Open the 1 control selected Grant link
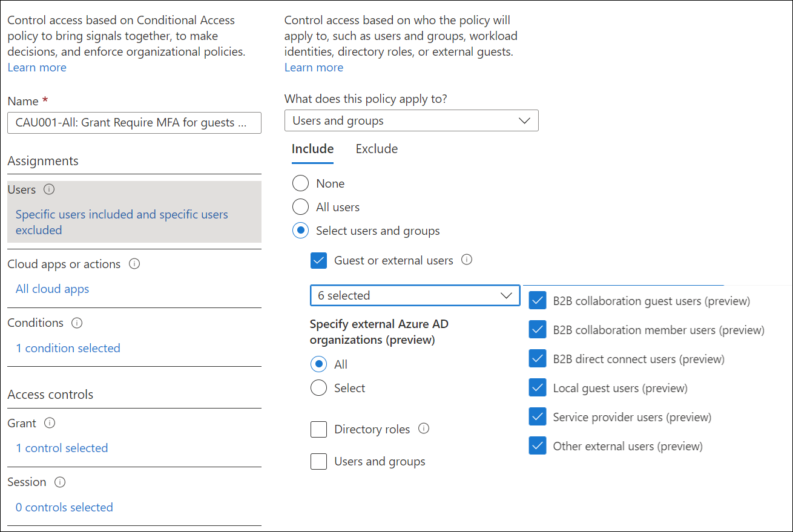This screenshot has width=793, height=532. point(62,448)
